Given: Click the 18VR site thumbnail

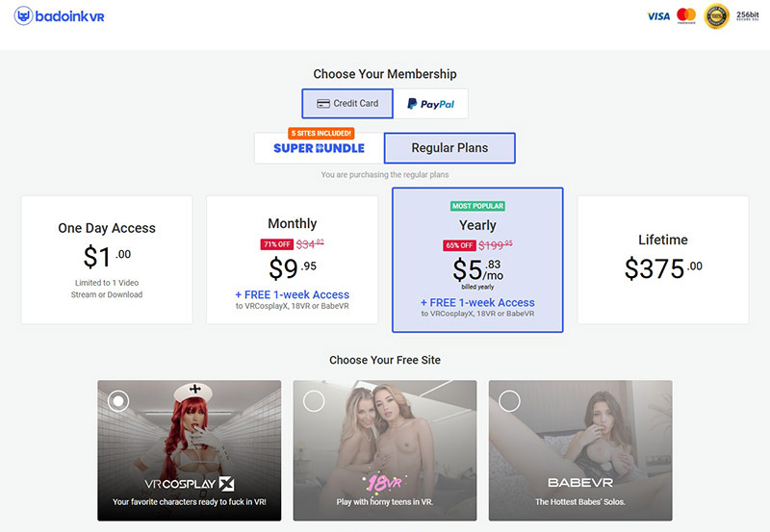Looking at the screenshot, I should [x=385, y=443].
